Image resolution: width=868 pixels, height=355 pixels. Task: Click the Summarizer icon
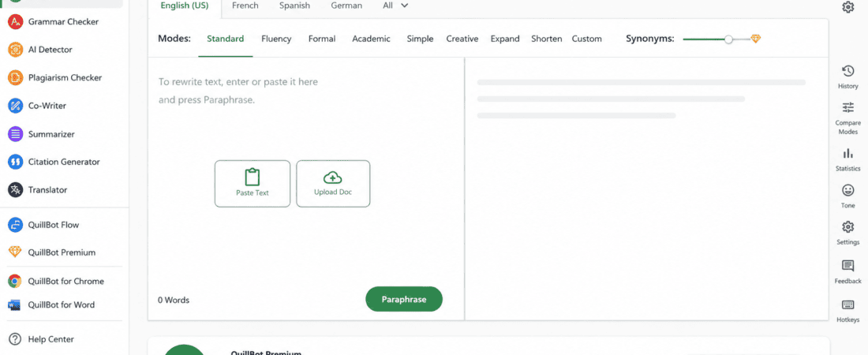15,134
